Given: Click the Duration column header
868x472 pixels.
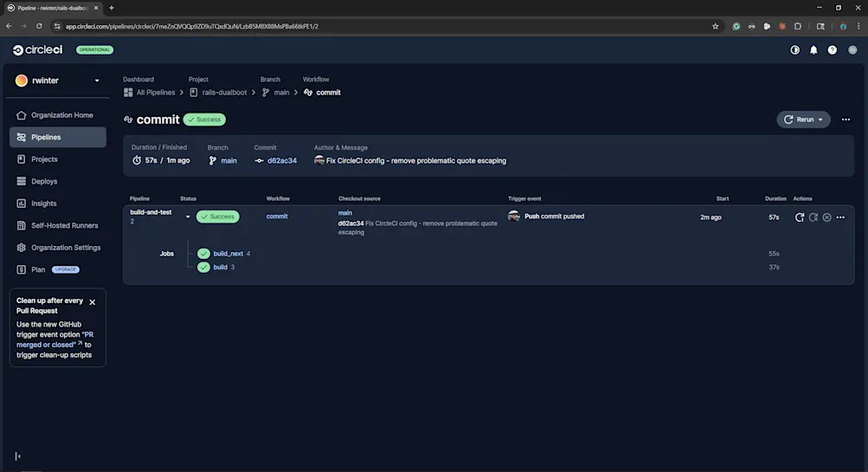Looking at the screenshot, I should coord(775,198).
